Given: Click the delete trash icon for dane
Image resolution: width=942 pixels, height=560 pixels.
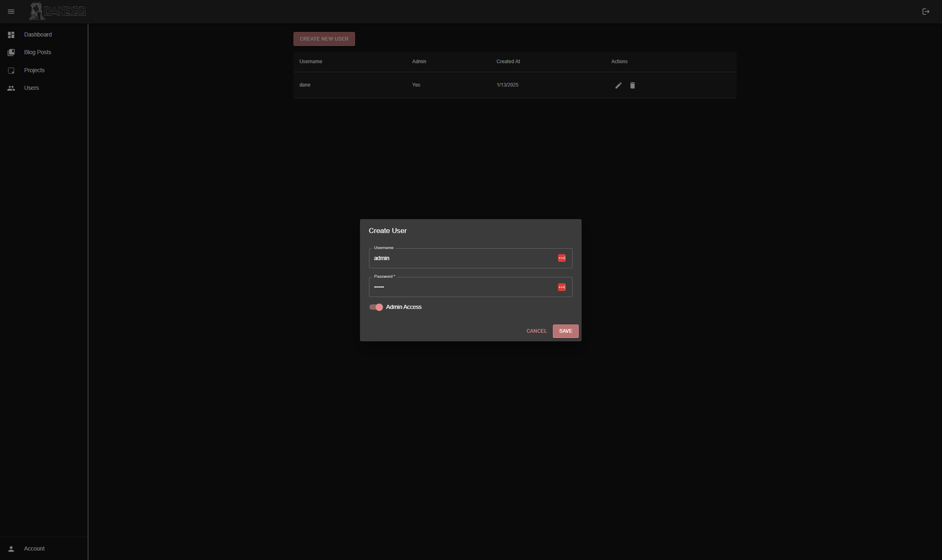Looking at the screenshot, I should [x=632, y=85].
